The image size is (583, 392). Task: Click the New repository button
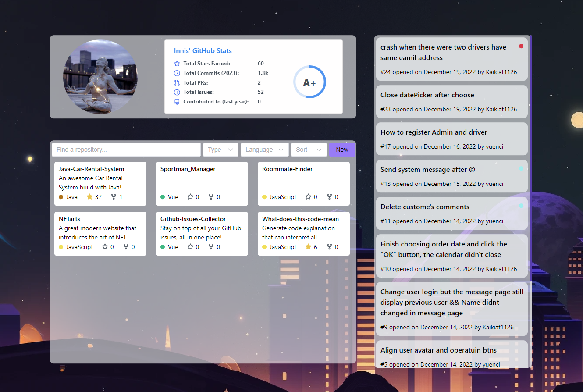342,150
